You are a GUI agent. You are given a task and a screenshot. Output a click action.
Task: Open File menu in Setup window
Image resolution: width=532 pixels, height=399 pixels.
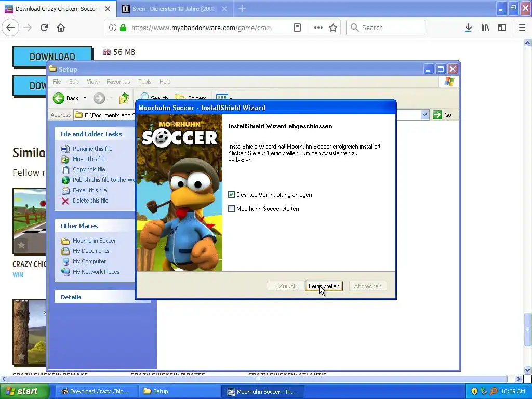57,82
